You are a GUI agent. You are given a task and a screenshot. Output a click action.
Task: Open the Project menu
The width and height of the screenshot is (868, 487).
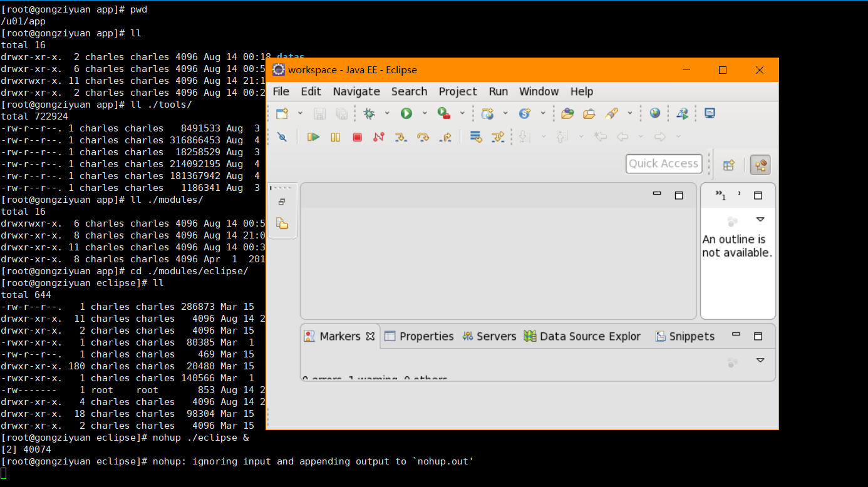(x=458, y=91)
